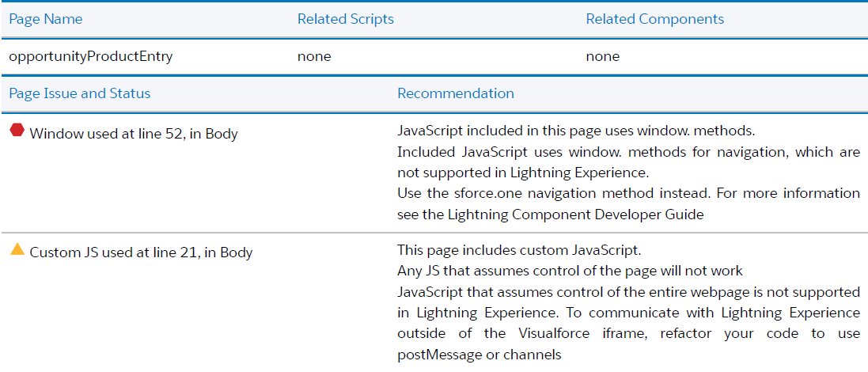Click 'Window used at line 52' issue

[133, 134]
